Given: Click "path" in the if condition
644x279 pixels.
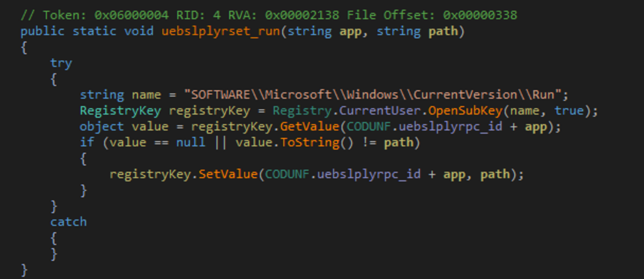Looking at the screenshot, I should tap(399, 143).
